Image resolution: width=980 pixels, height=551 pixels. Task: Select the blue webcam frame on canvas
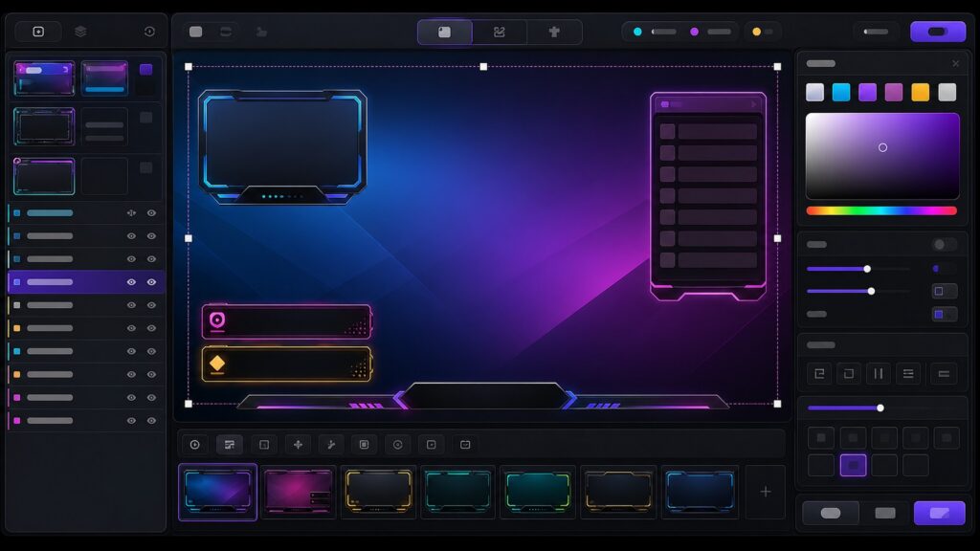[x=282, y=146]
